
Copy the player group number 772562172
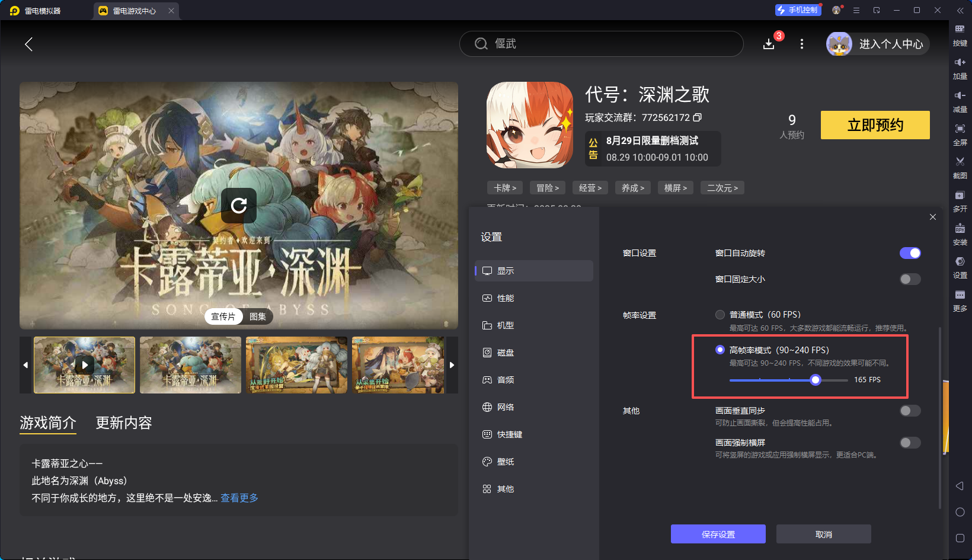(x=698, y=117)
